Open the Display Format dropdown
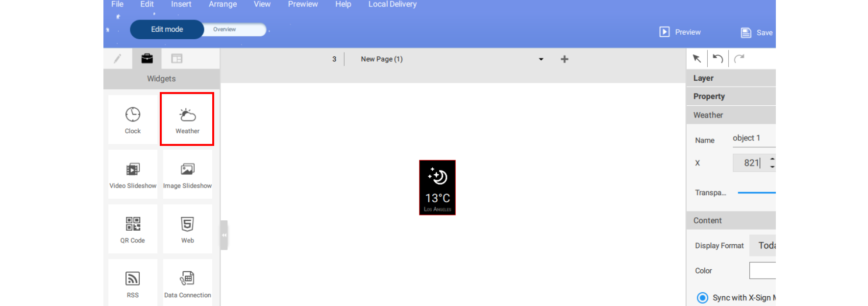The image size is (868, 306). (x=762, y=246)
